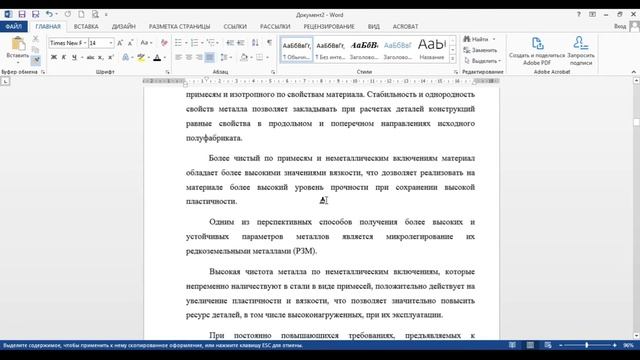
Task: Open the Find (Найти) dropdown arrow
Action: [494, 39]
